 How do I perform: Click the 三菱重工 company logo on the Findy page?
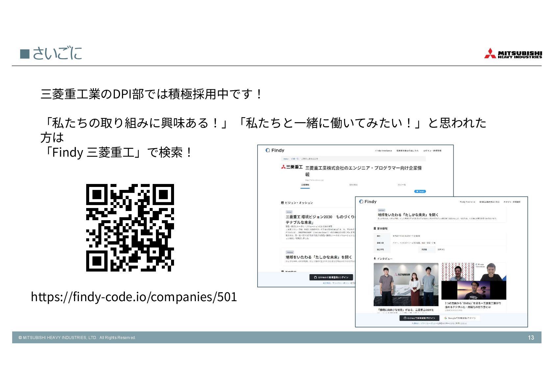tap(292, 167)
